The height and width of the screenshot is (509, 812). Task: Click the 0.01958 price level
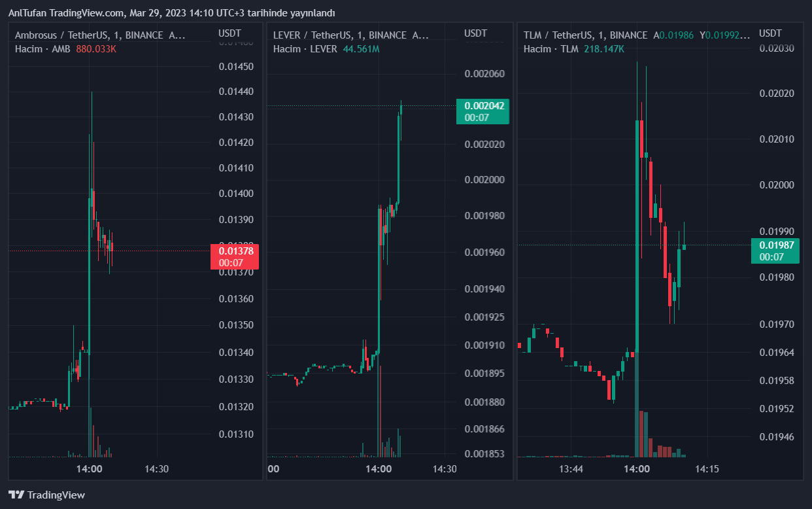[777, 380]
